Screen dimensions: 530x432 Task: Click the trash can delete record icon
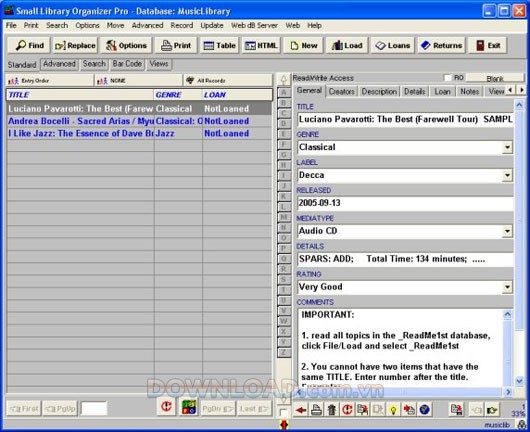pyautogui.click(x=332, y=410)
